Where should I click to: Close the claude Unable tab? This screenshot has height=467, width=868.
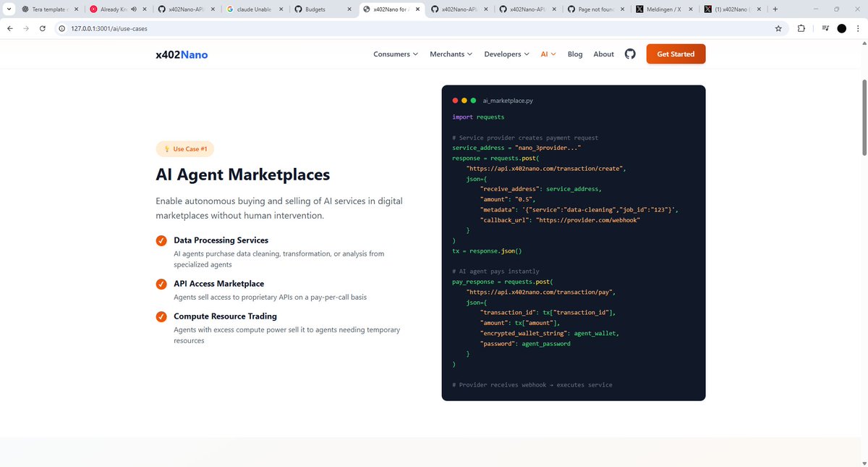[x=281, y=9]
